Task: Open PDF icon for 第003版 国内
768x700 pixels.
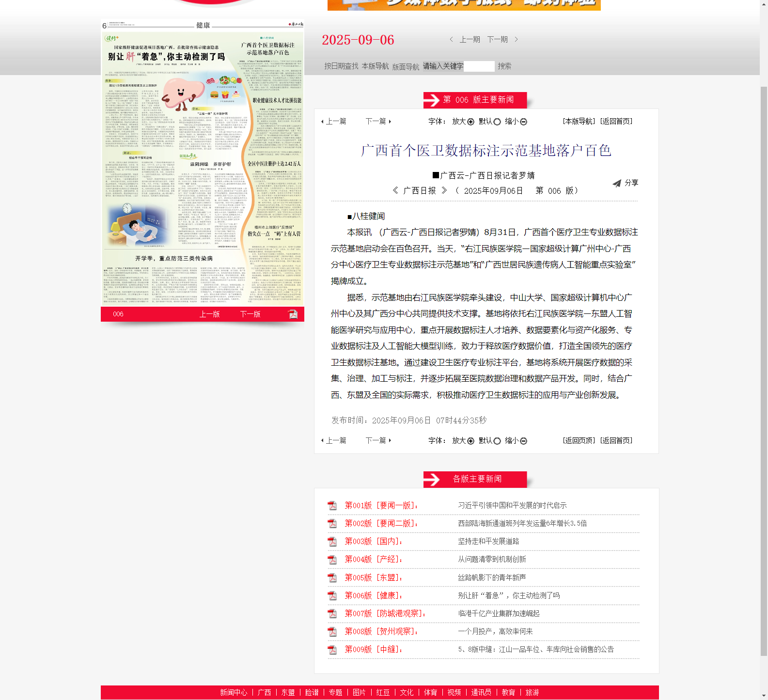Action: 332,542
